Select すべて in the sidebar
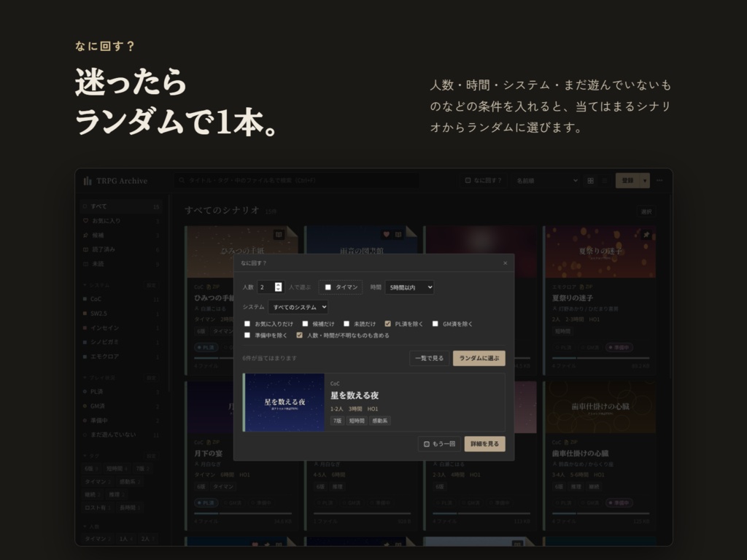 (x=121, y=206)
